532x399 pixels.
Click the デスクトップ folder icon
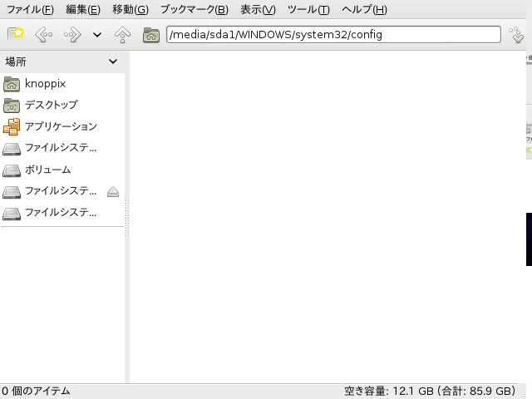point(12,106)
